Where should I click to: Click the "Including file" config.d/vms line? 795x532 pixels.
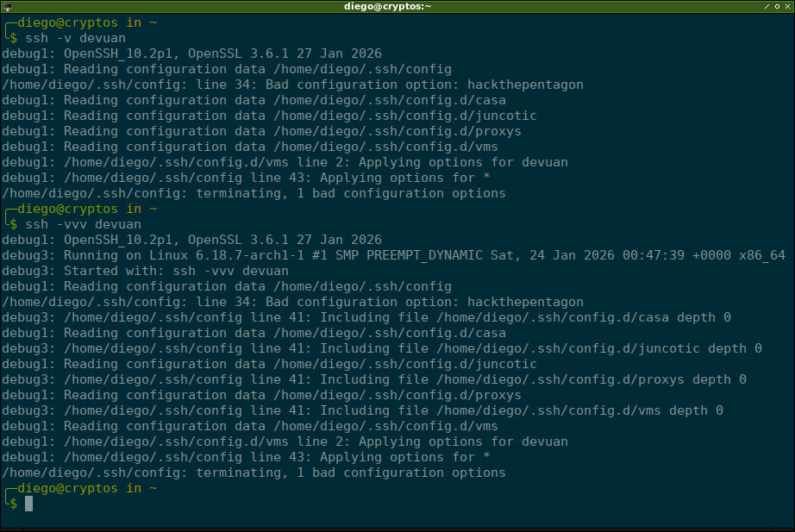362,410
